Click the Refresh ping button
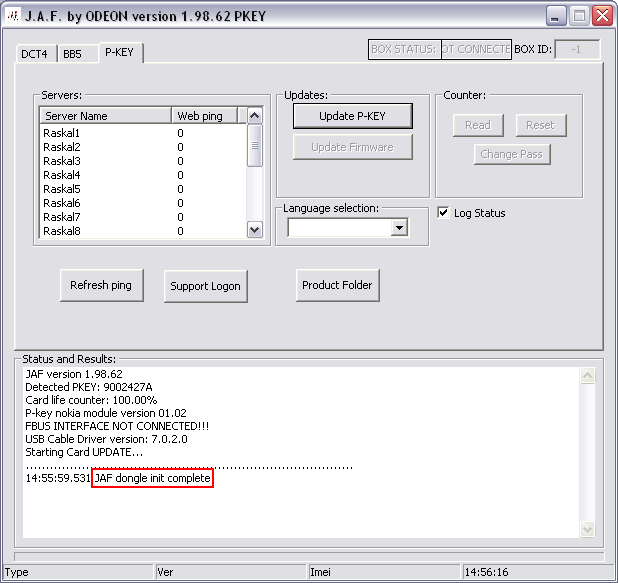 pyautogui.click(x=100, y=285)
